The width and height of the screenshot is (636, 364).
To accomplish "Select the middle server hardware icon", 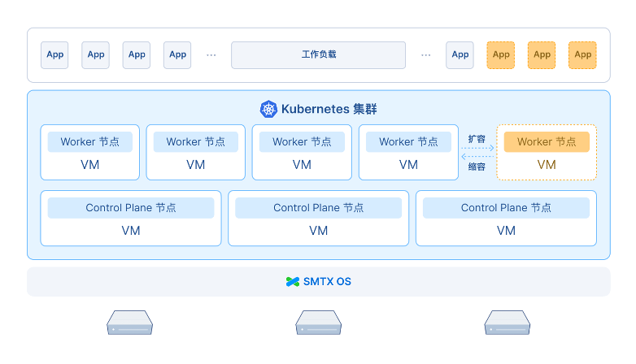I will (318, 323).
